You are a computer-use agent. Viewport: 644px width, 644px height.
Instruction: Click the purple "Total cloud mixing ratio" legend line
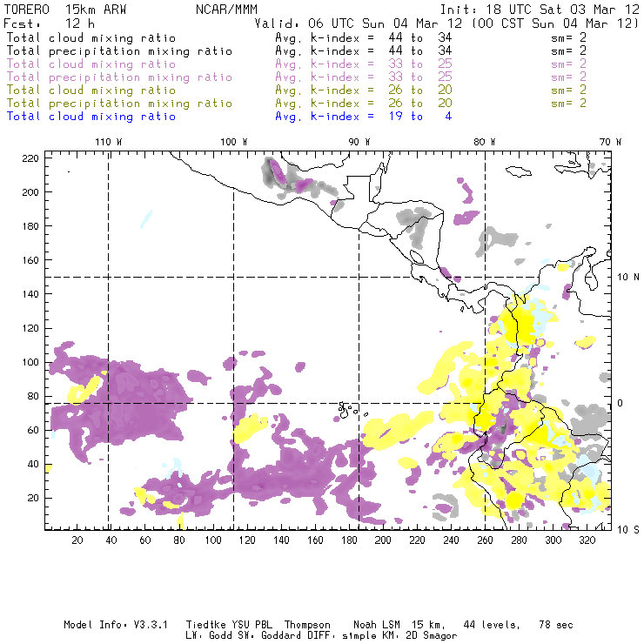point(91,64)
